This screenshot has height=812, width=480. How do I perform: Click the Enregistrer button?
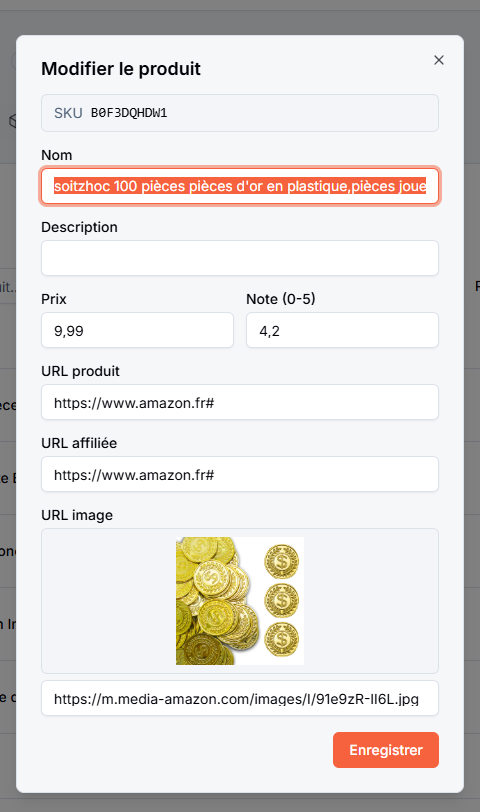coord(386,750)
